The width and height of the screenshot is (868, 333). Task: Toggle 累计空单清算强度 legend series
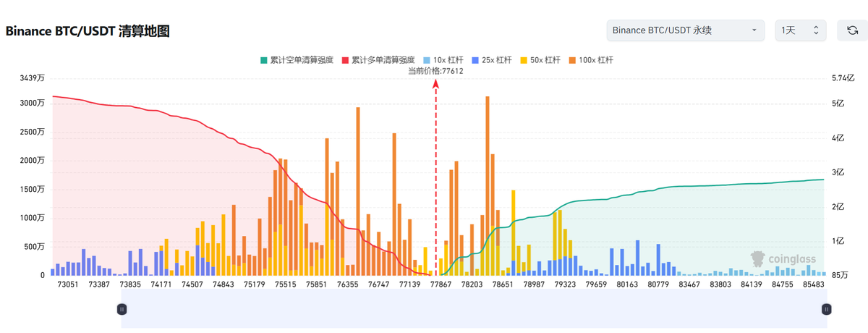pos(297,60)
